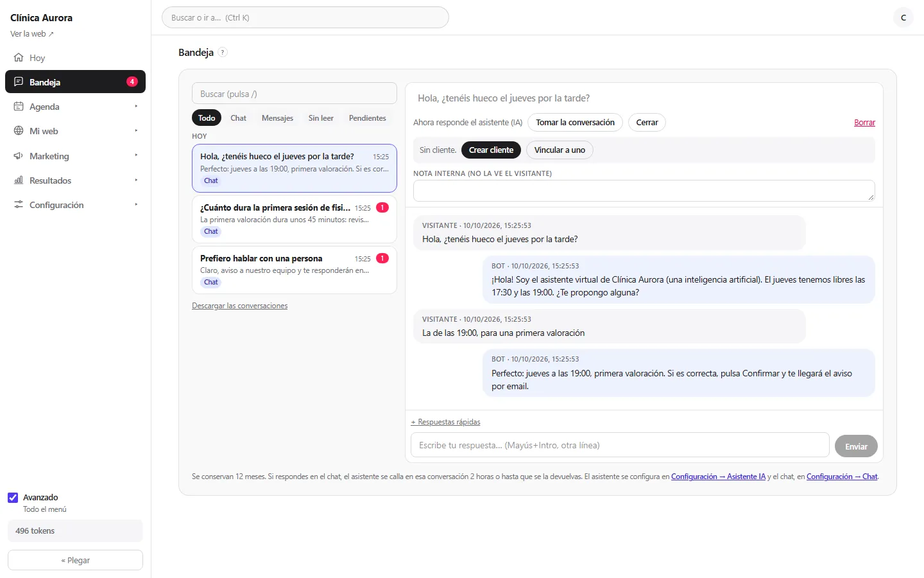Click the Hoy home icon
This screenshot has width=924, height=578.
(x=19, y=58)
